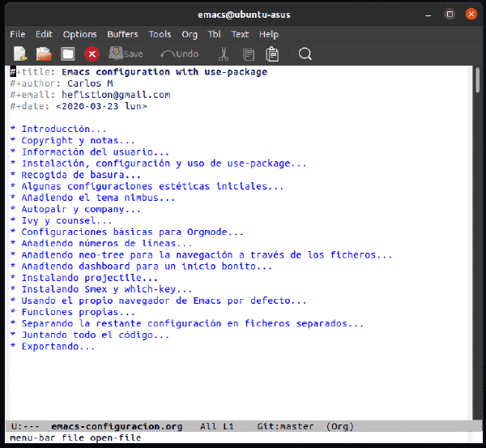Open the Text menu
The width and height of the screenshot is (486, 448).
240,34
